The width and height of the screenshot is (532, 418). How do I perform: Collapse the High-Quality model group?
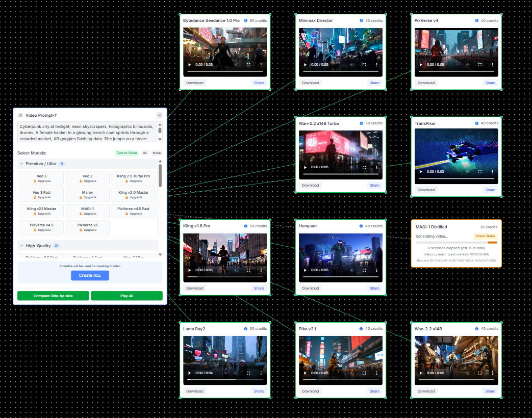point(22,246)
